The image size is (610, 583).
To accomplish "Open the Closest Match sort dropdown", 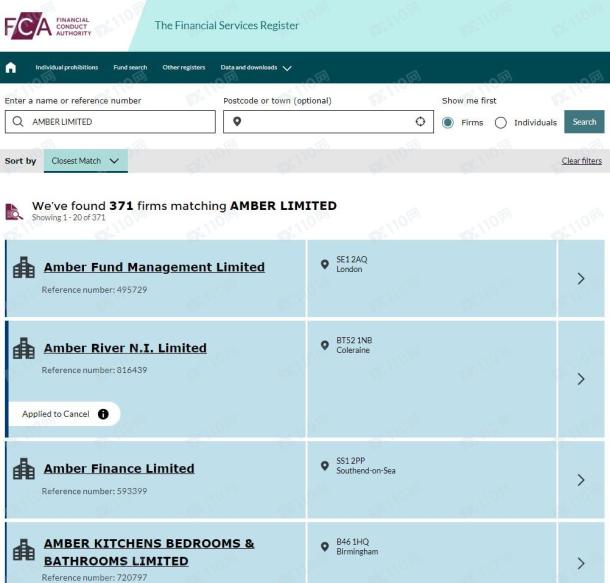I will (x=86, y=161).
